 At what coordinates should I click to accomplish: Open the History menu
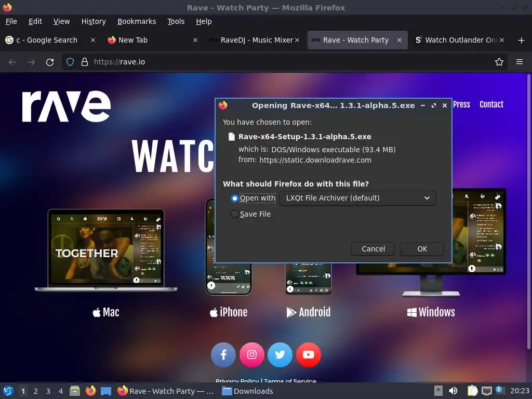(x=94, y=21)
